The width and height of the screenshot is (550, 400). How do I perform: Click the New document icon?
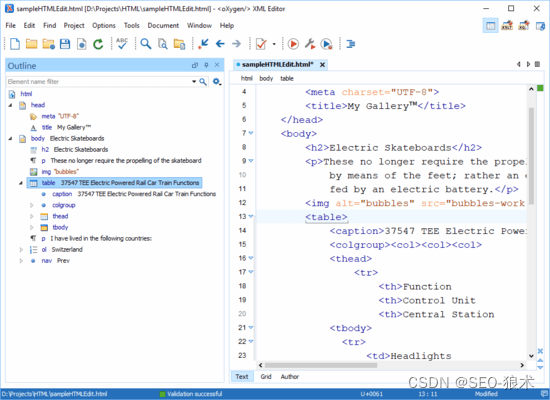(x=15, y=44)
